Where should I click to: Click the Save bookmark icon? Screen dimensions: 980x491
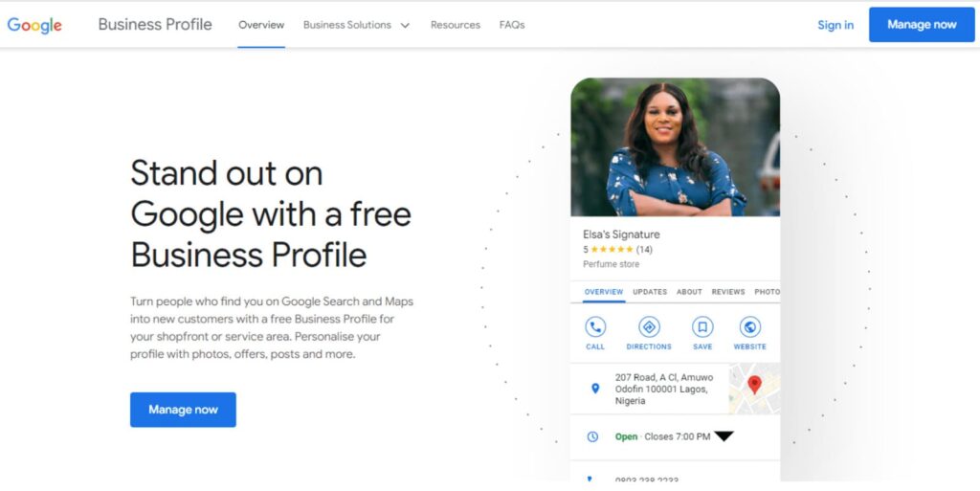point(702,326)
